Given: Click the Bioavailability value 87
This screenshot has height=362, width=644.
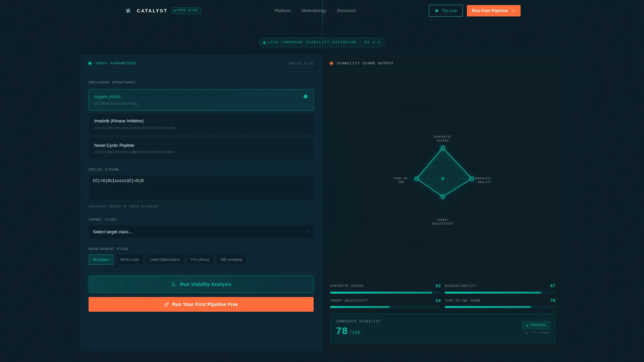Looking at the screenshot, I should click(553, 286).
